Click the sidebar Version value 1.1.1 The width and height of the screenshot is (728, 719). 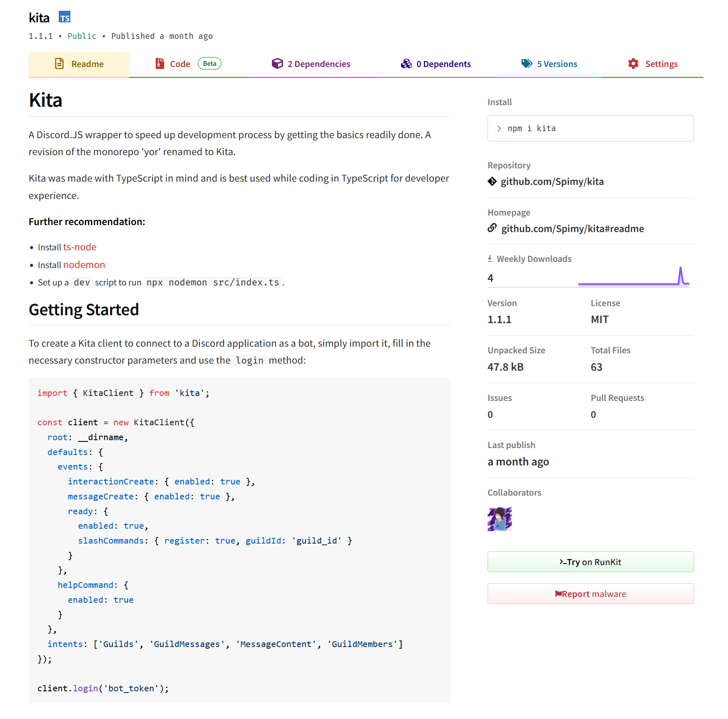(500, 319)
